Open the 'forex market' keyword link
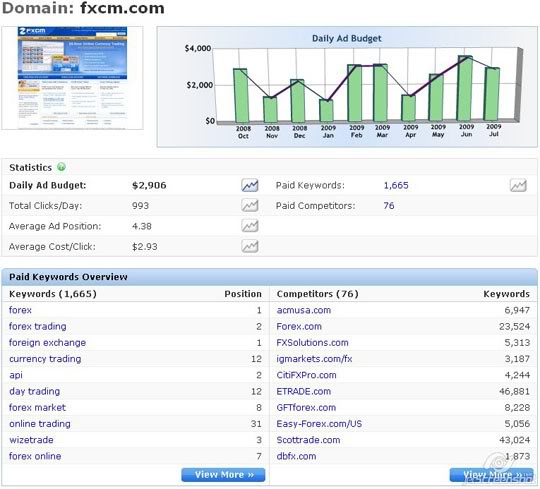This screenshot has height=489, width=540. (x=37, y=407)
